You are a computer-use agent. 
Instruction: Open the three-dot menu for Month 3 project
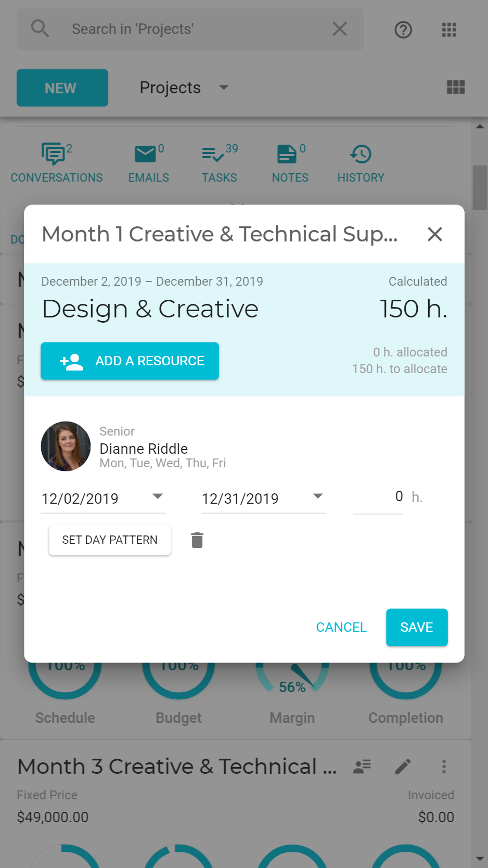[444, 766]
